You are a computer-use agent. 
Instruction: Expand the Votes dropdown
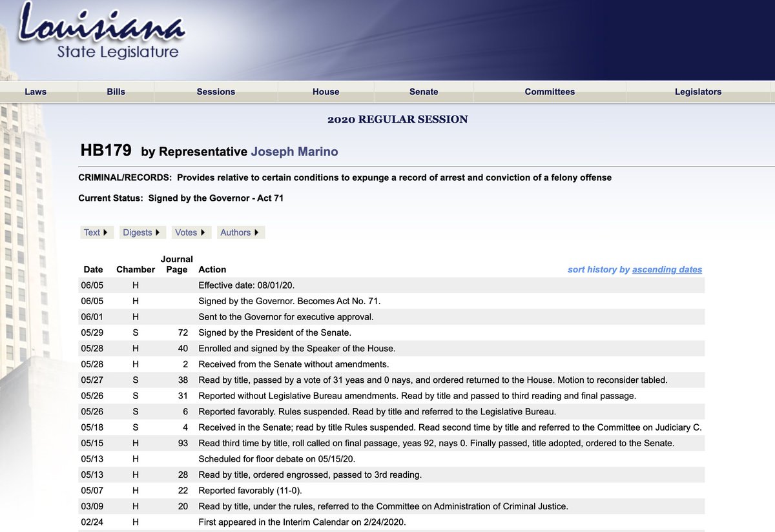tap(191, 232)
